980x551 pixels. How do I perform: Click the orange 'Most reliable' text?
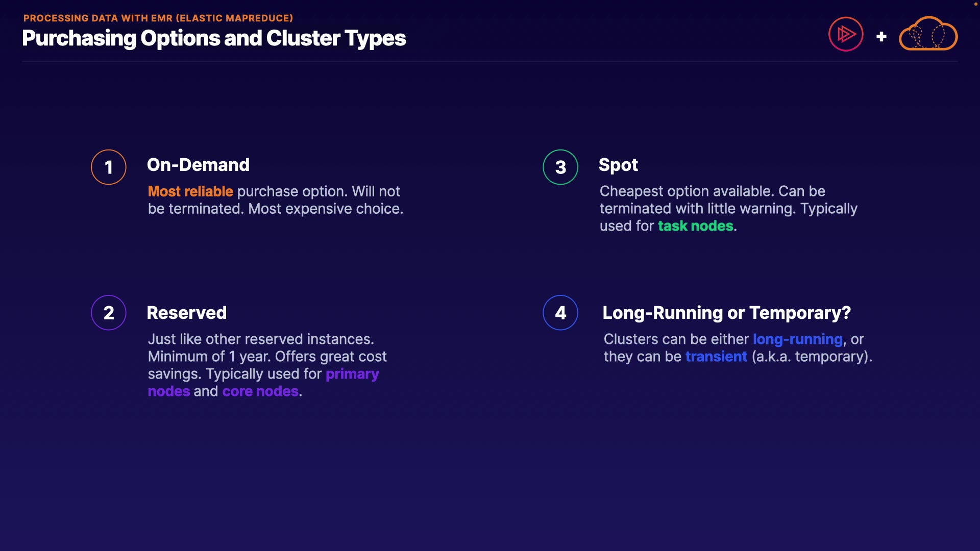point(190,191)
